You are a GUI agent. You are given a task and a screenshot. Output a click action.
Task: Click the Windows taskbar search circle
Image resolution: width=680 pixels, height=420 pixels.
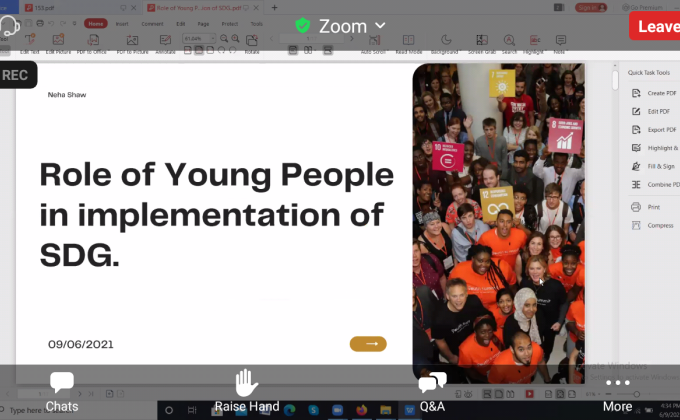click(x=168, y=410)
